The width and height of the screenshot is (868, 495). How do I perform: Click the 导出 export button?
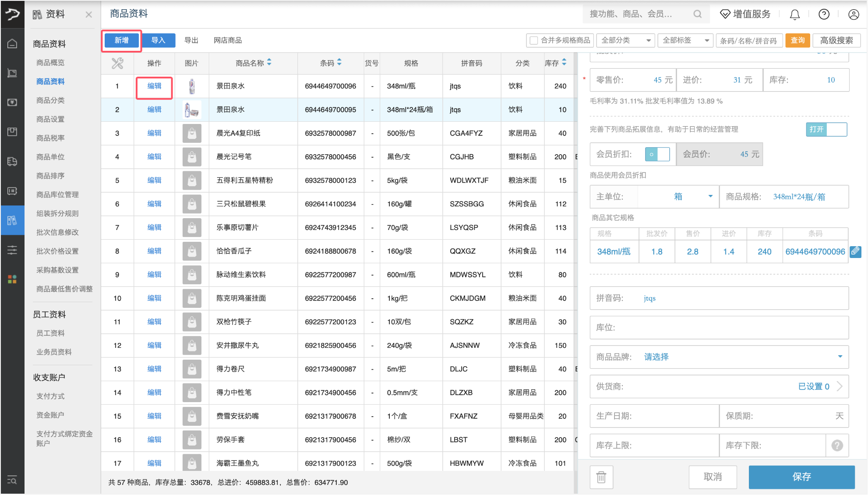coord(192,40)
